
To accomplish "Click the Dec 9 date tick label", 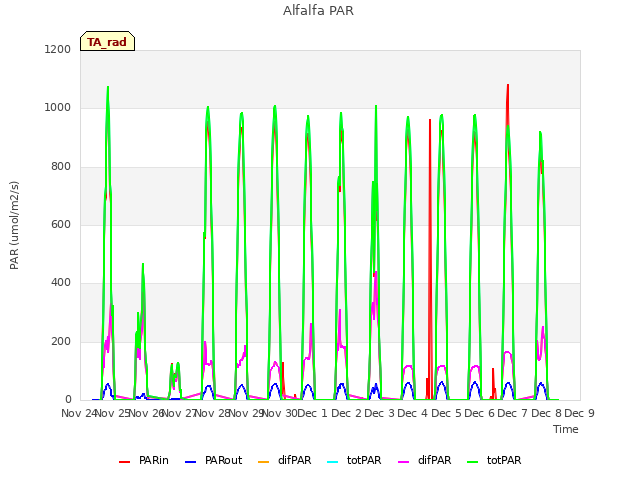I will pyautogui.click(x=579, y=413).
